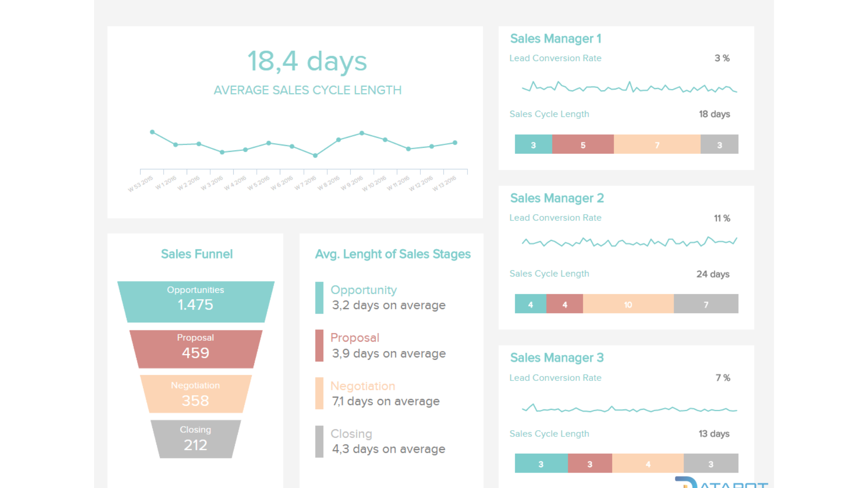Screen dimensions: 868x488
Task: Switch to the Avg. Lenght of Sales Stages panel
Action: tap(393, 254)
